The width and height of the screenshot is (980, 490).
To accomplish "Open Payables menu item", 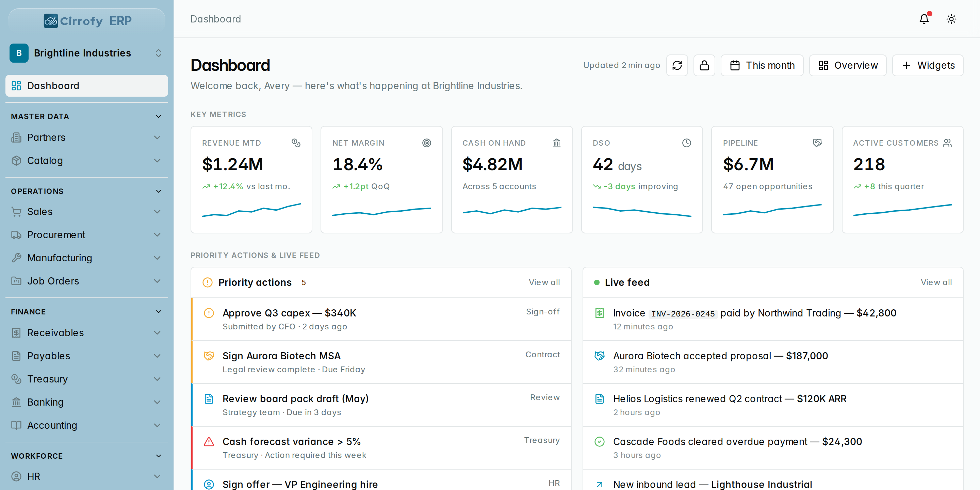I will 87,356.
